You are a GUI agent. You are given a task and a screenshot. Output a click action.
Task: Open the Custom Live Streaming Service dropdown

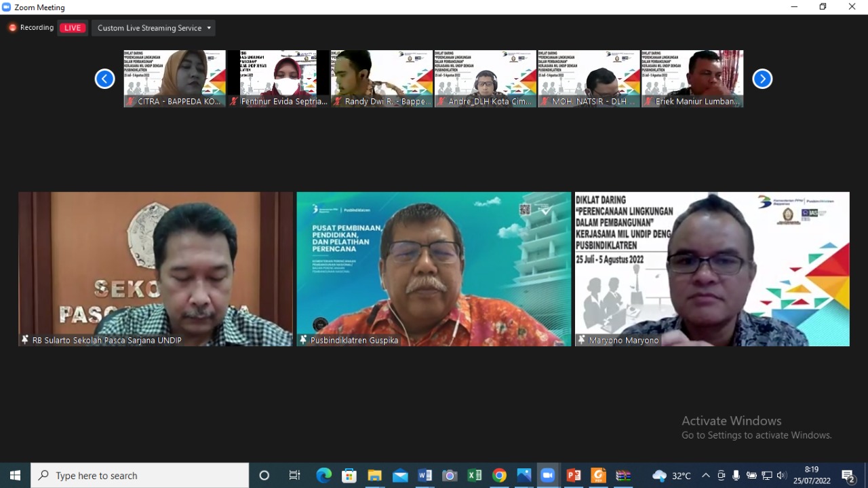pos(154,28)
